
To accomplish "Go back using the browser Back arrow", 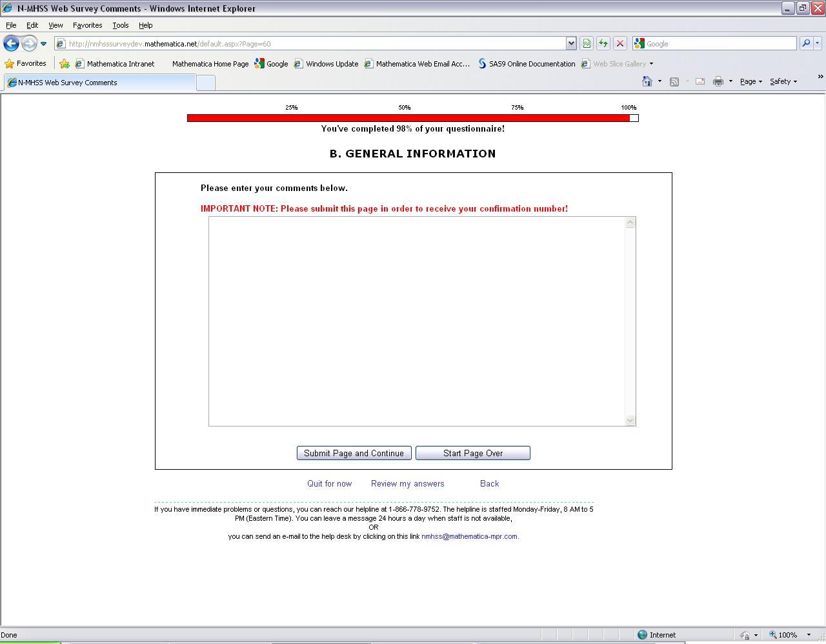I will 12,43.
